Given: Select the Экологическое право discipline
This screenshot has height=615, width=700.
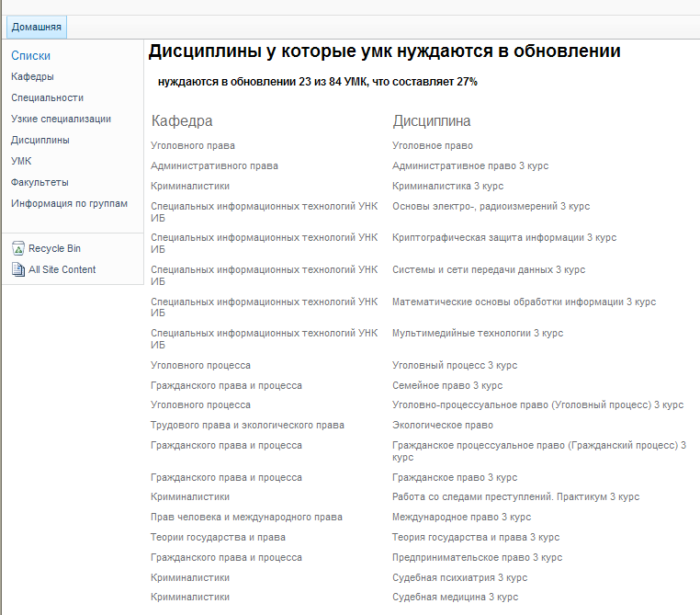Looking at the screenshot, I should coord(443,426).
